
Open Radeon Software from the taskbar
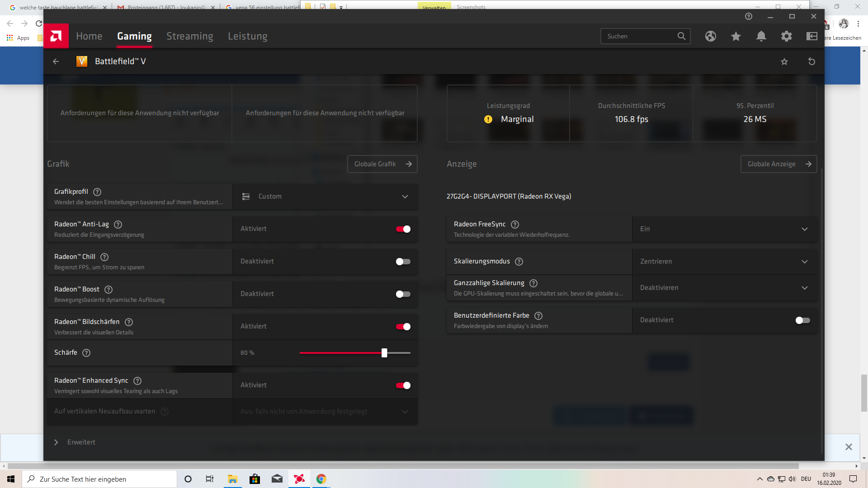pos(299,479)
